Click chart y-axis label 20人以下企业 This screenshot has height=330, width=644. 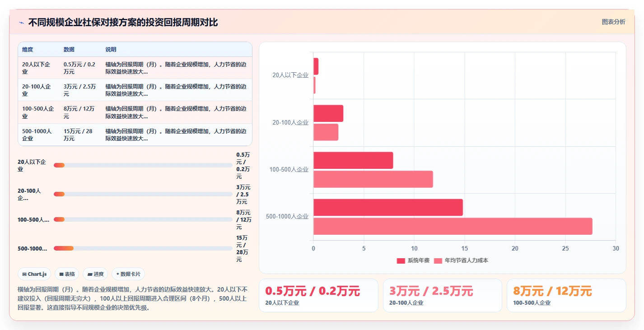click(290, 75)
